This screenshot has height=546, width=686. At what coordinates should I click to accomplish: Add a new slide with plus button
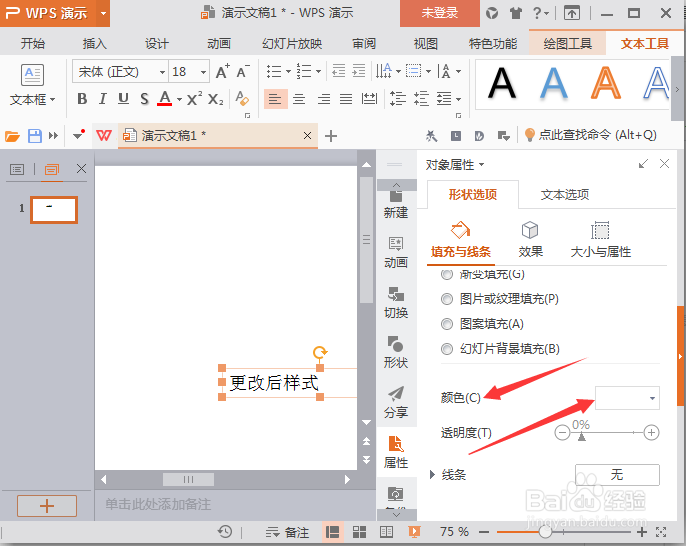[47, 506]
